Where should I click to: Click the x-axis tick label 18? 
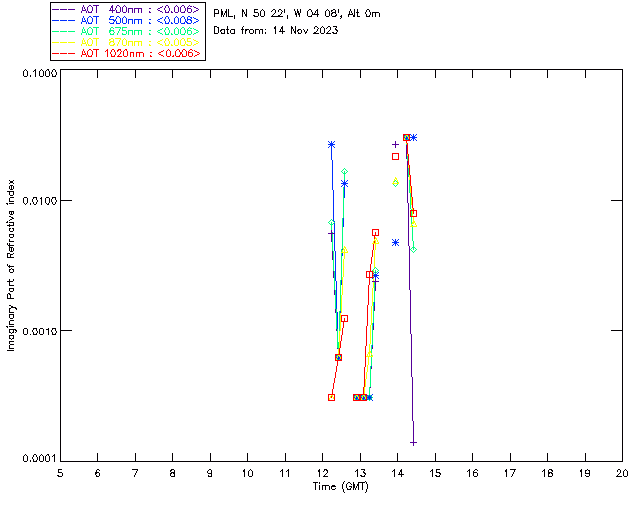point(548,473)
